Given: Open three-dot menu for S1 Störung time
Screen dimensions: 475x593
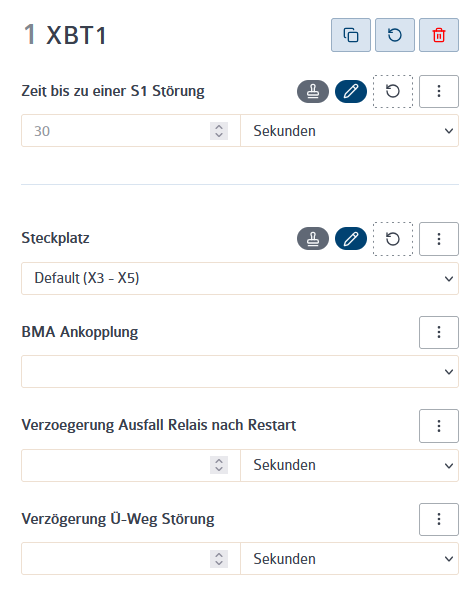Looking at the screenshot, I should tap(439, 92).
